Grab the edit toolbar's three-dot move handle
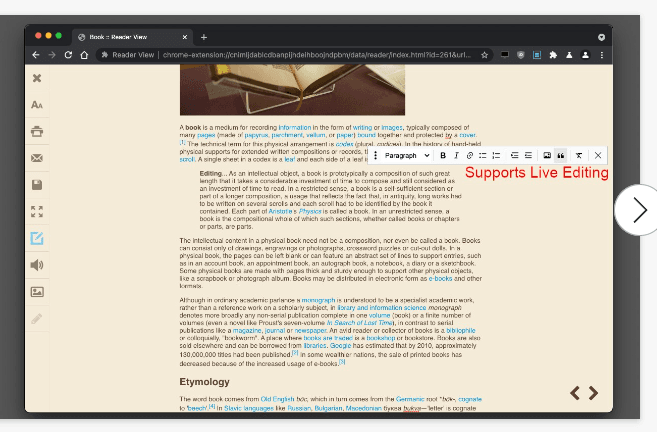 click(x=375, y=155)
